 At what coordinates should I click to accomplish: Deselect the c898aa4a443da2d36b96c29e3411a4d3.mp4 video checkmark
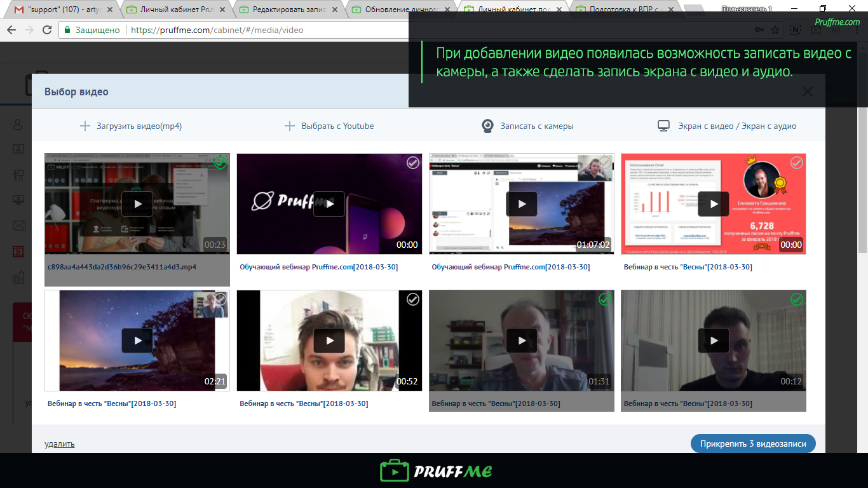(x=220, y=163)
